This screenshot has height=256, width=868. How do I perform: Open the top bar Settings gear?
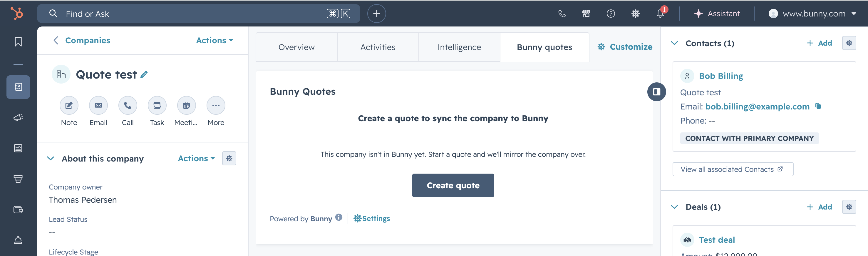coord(635,14)
